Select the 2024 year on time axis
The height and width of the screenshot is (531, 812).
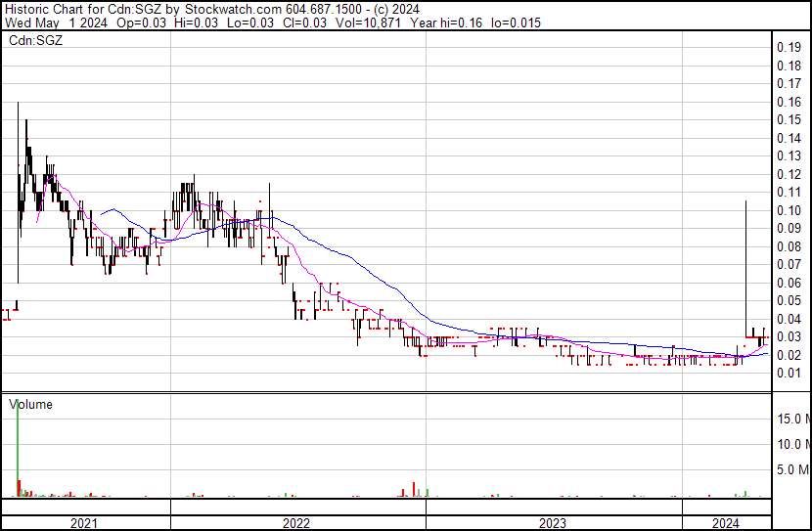pyautogui.click(x=725, y=523)
